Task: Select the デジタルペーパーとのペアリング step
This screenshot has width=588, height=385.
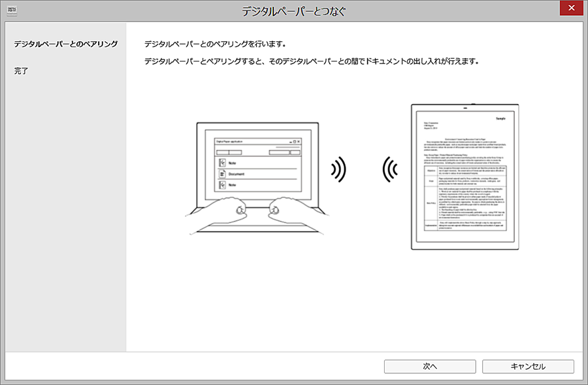Action: (x=65, y=44)
